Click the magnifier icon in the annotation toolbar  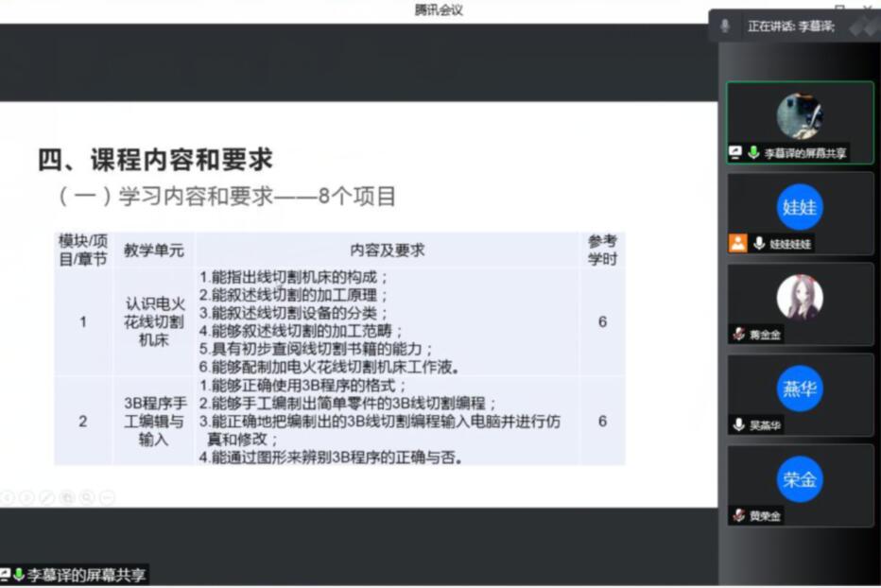(x=87, y=496)
